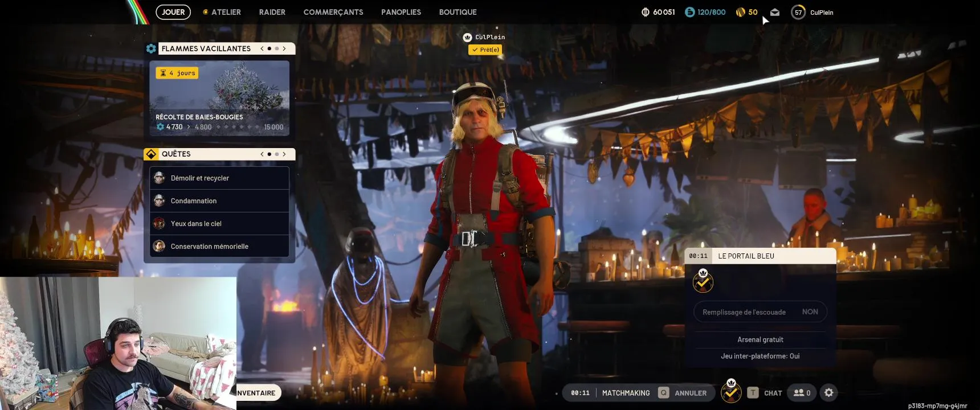Open the Yeux dans le ciel quest
980x410 pixels.
click(x=219, y=224)
